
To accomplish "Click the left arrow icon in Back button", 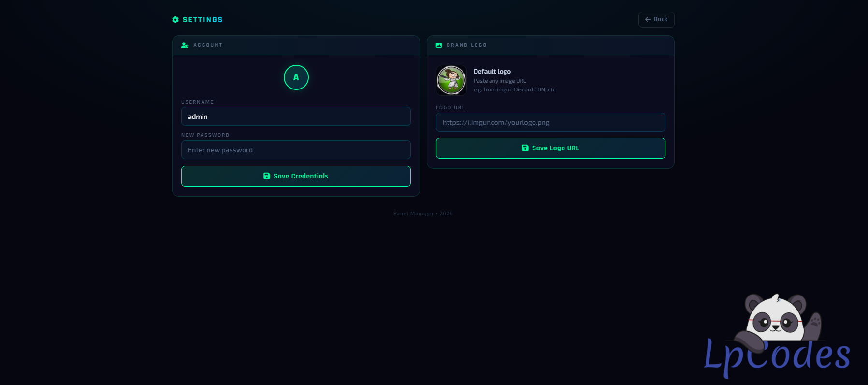I will coord(648,19).
